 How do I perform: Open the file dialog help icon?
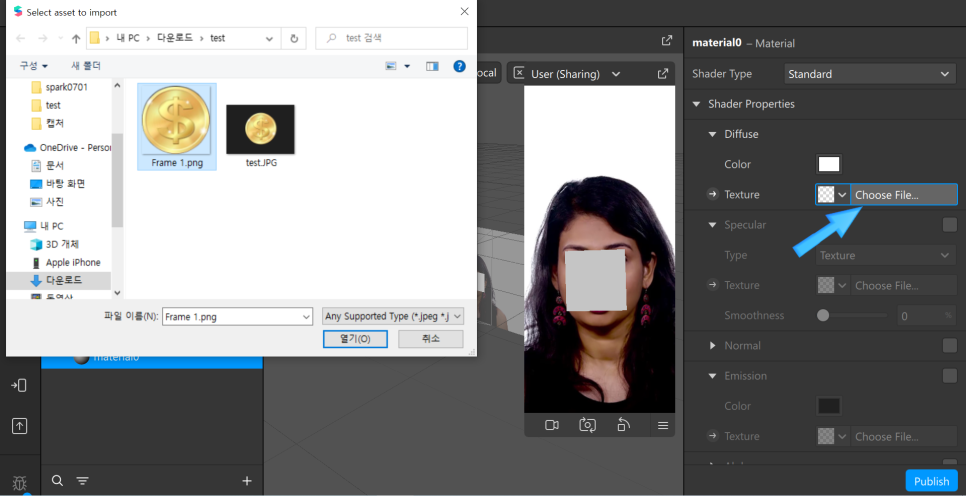coord(459,66)
